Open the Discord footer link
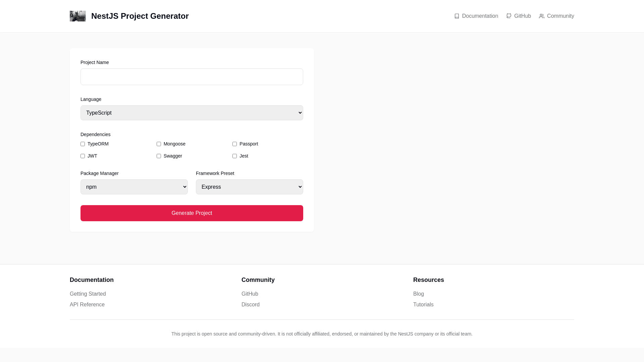 (x=250, y=305)
